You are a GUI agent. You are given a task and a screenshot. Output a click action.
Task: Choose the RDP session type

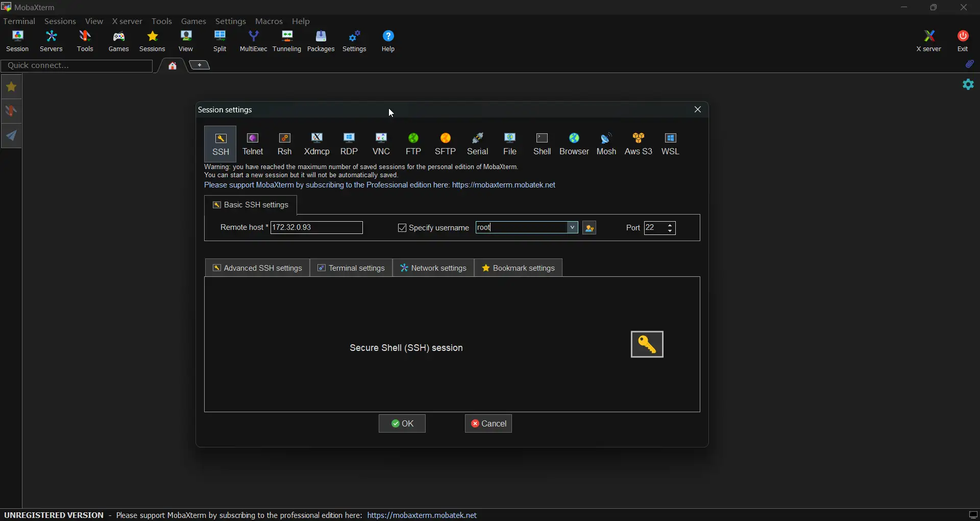[349, 145]
